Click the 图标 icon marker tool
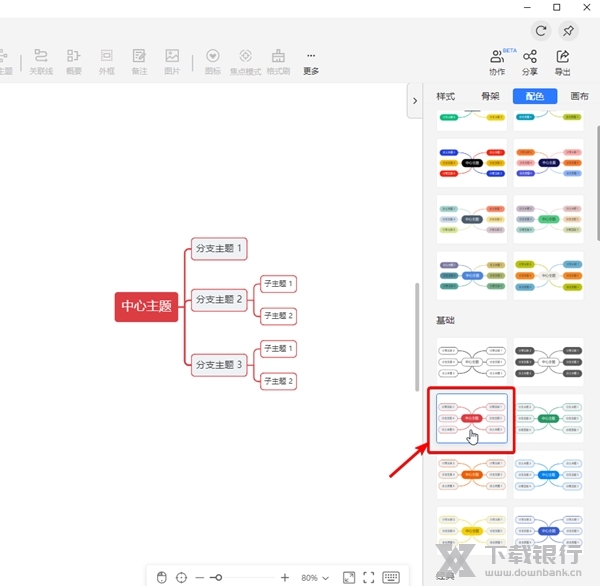600x586 pixels. coord(212,61)
